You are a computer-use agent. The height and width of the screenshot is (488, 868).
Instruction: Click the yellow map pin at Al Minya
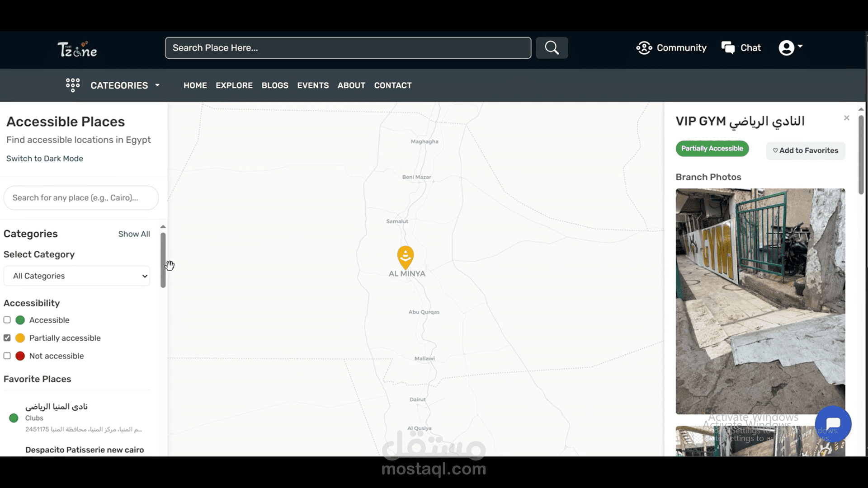coord(406,258)
